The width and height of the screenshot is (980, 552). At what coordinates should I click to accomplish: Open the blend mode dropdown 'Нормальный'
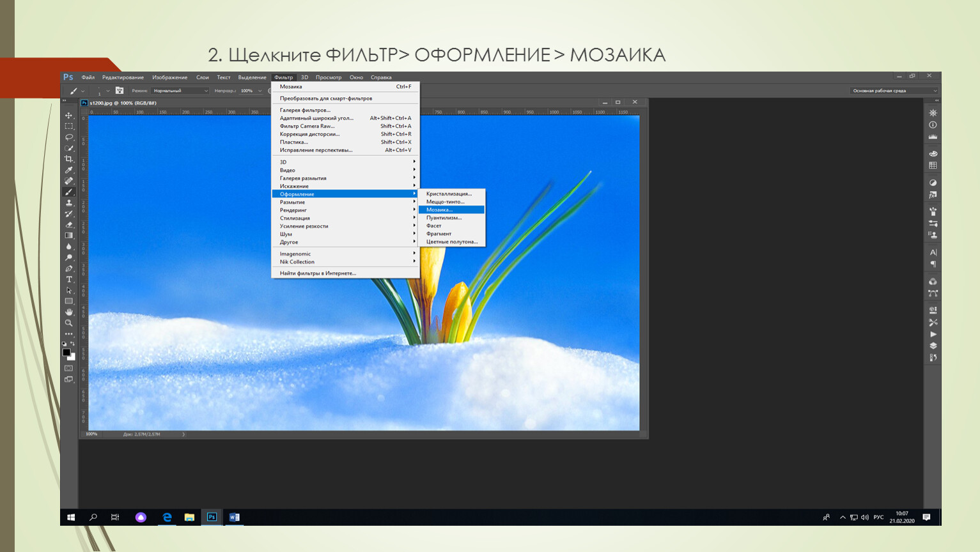pyautogui.click(x=180, y=91)
